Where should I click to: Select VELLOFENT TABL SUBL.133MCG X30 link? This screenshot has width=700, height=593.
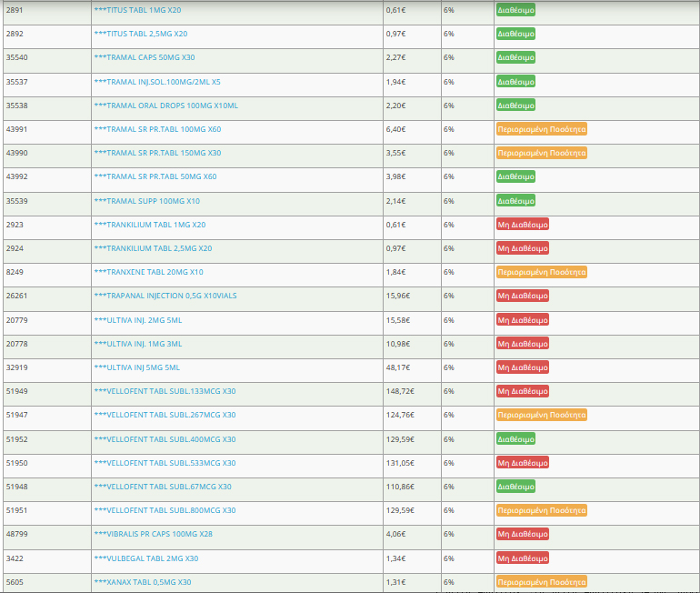click(165, 391)
